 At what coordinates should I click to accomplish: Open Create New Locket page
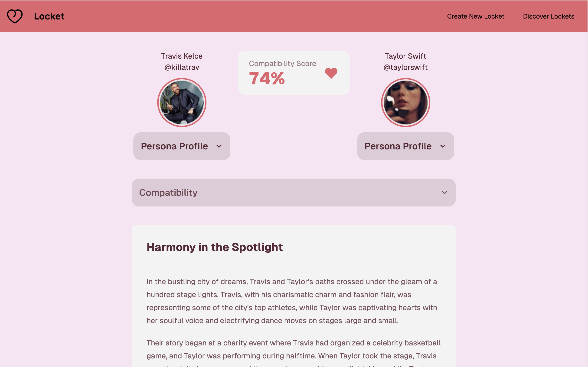476,16
